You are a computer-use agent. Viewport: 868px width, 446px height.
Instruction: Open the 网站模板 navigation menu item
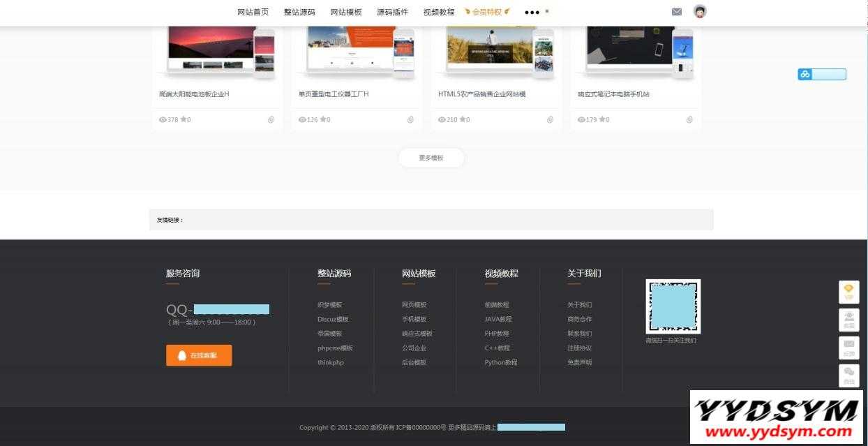tap(346, 13)
